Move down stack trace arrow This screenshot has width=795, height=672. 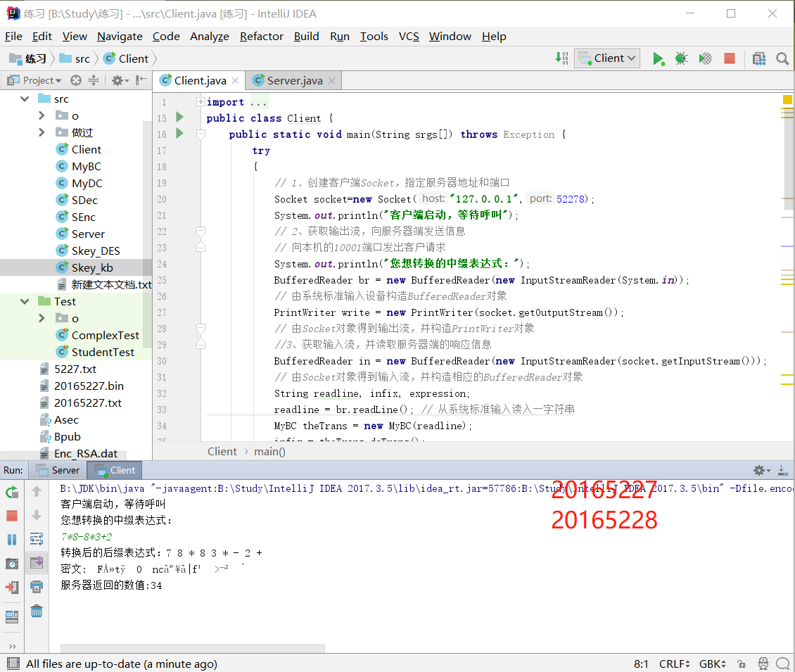click(37, 515)
